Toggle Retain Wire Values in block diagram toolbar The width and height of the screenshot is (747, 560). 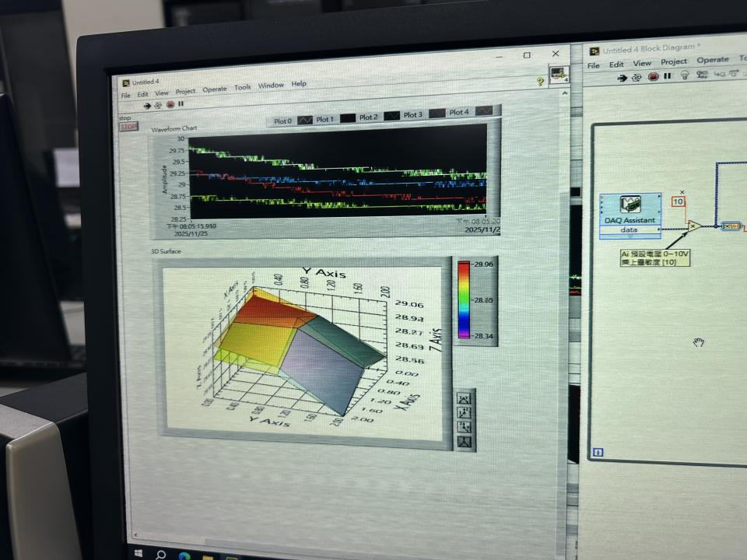coord(702,75)
